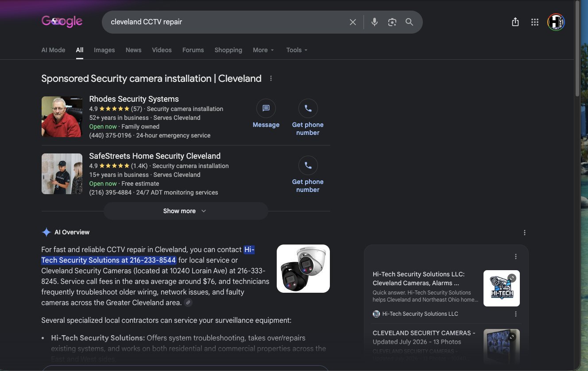Select the All results tab

coord(80,50)
